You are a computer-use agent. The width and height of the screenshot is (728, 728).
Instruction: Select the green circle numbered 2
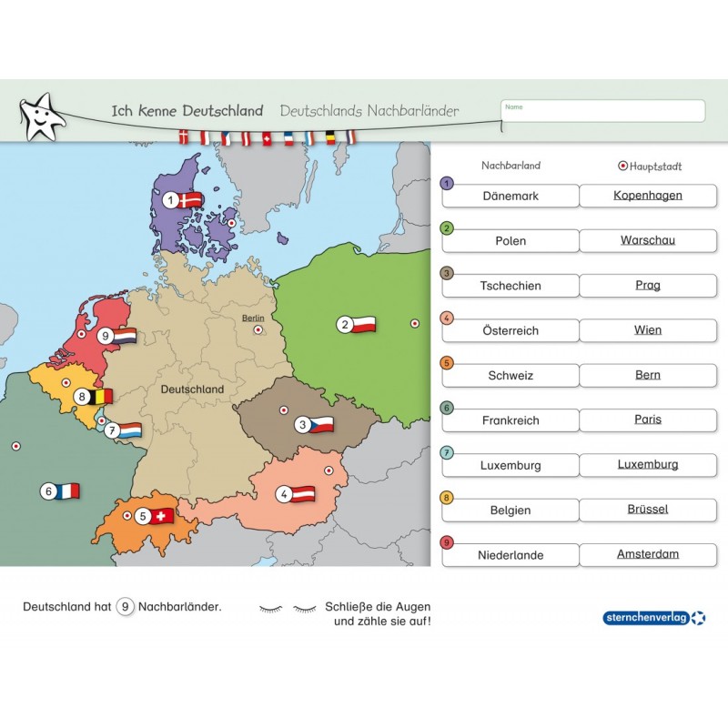point(446,227)
